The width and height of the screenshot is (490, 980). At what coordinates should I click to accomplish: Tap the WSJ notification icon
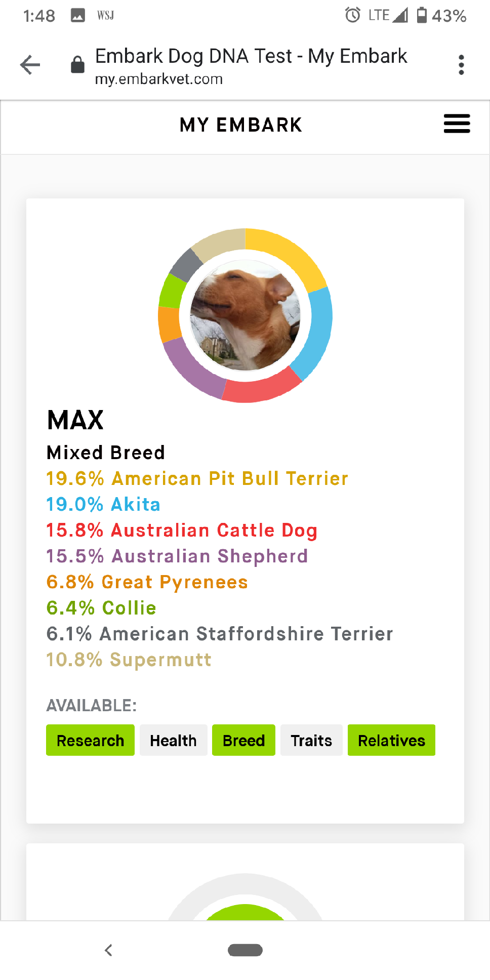tap(105, 16)
